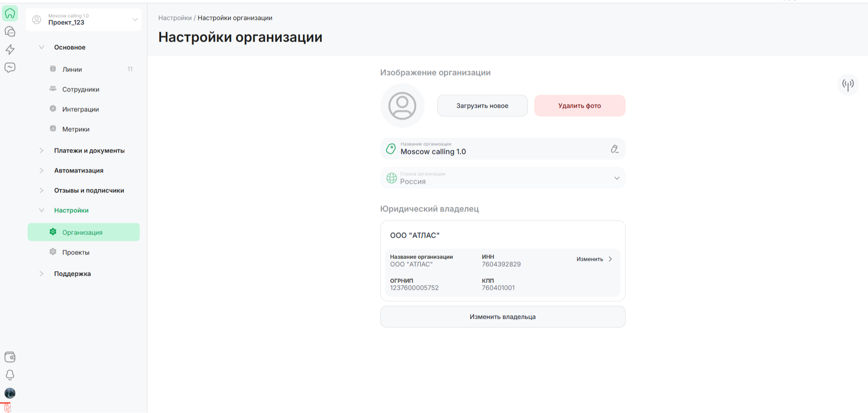This screenshot has width=868, height=413.
Task: Click the Настройки breadcrumb link
Action: click(x=175, y=18)
